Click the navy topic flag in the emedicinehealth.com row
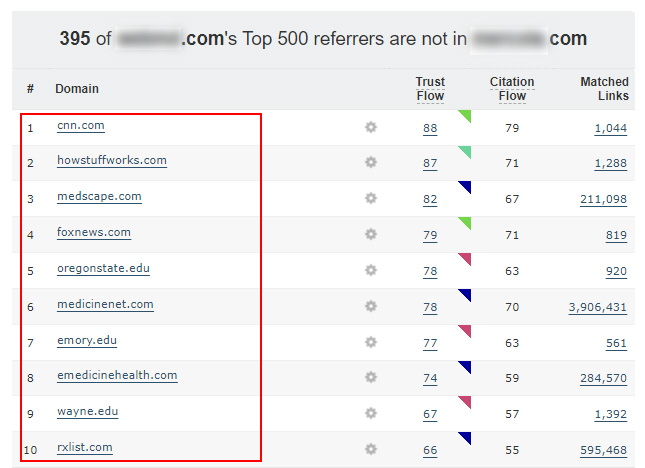This screenshot has height=468, width=645. (466, 366)
